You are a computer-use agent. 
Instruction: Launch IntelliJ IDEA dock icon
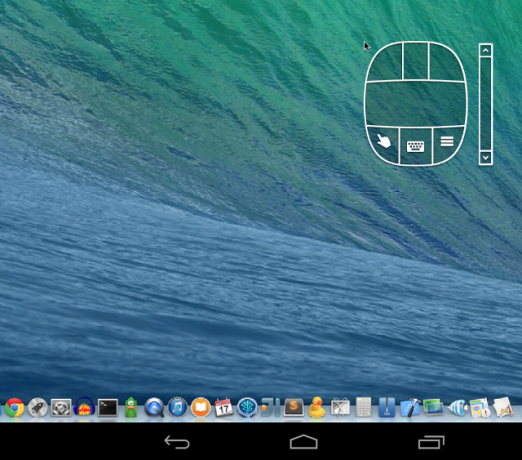270,407
